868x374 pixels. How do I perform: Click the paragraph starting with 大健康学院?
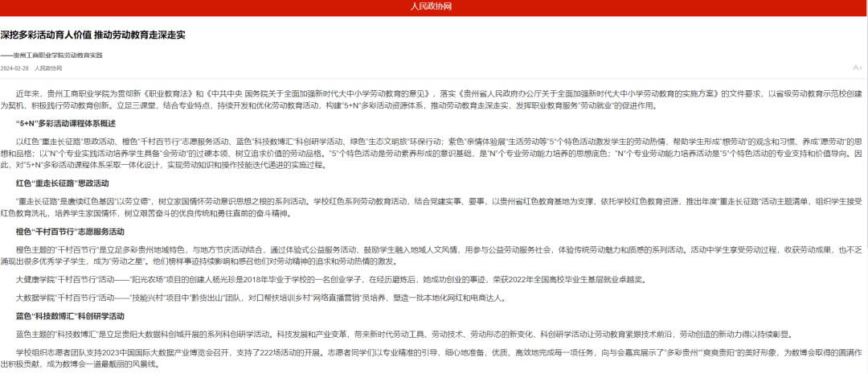coord(321,280)
